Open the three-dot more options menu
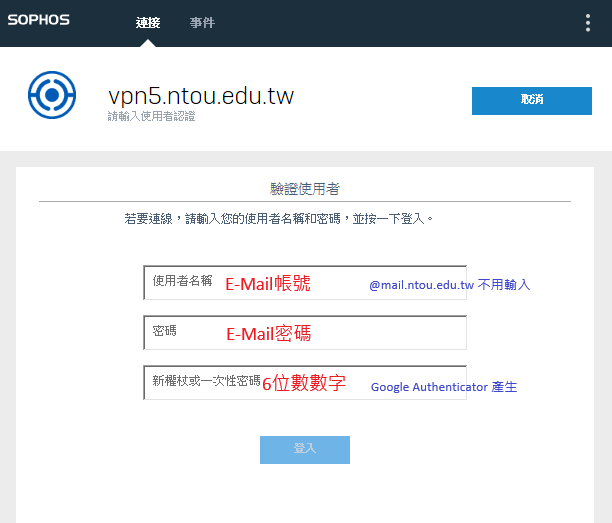Viewport: 612px width, 523px height. pos(587,23)
